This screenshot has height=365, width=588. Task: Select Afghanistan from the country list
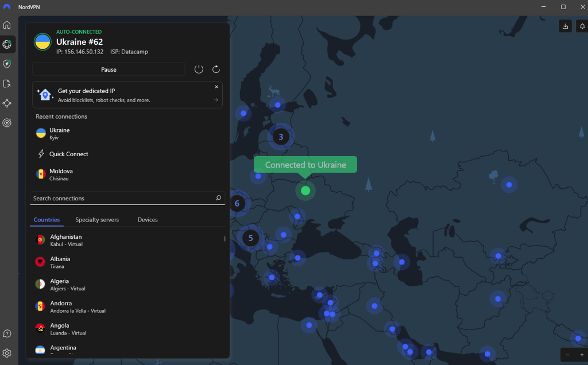click(127, 240)
